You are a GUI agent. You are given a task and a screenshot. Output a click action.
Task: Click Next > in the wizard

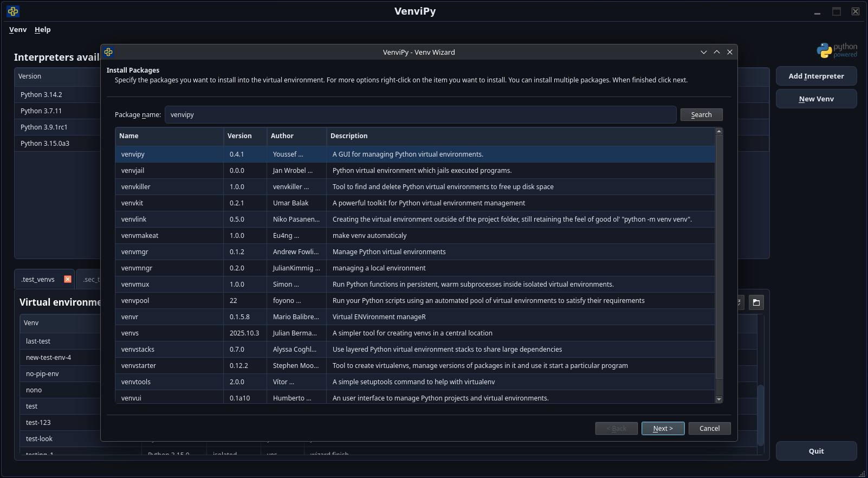663,428
